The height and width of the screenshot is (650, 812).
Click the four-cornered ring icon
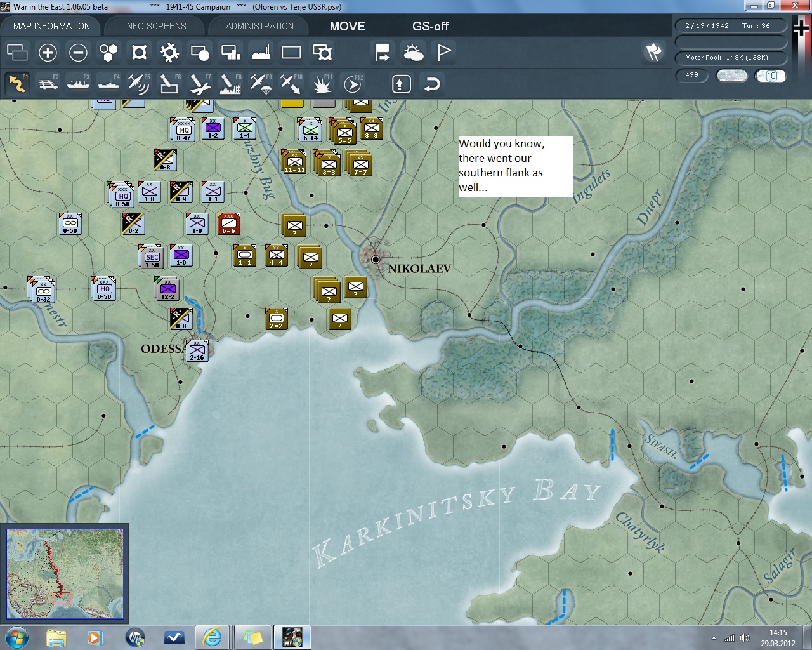(x=139, y=53)
